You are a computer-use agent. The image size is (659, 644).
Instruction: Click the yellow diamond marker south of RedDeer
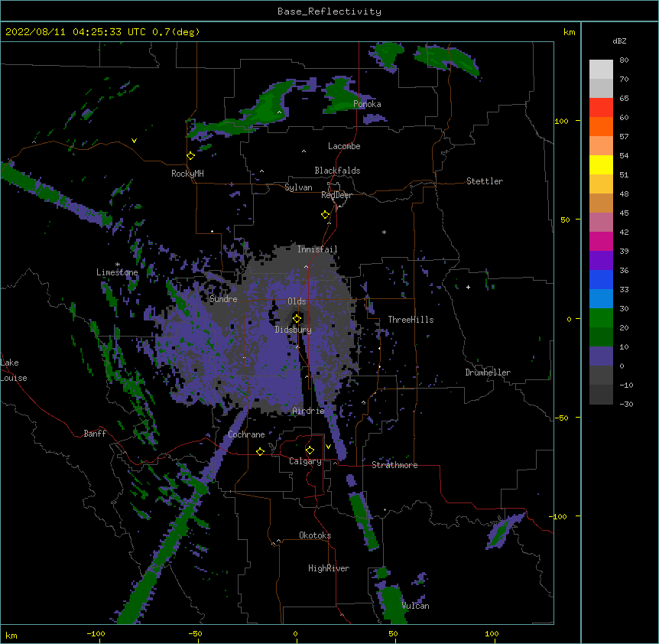[x=325, y=215]
